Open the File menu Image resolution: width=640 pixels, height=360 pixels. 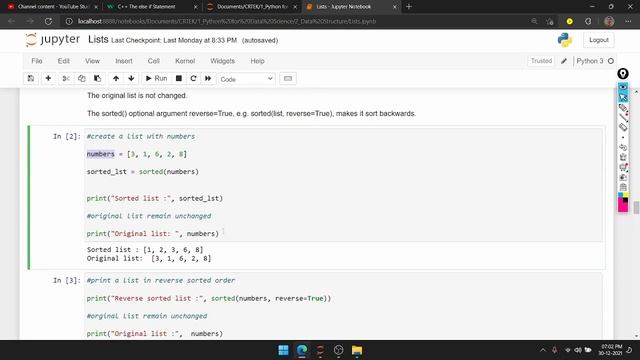37,61
